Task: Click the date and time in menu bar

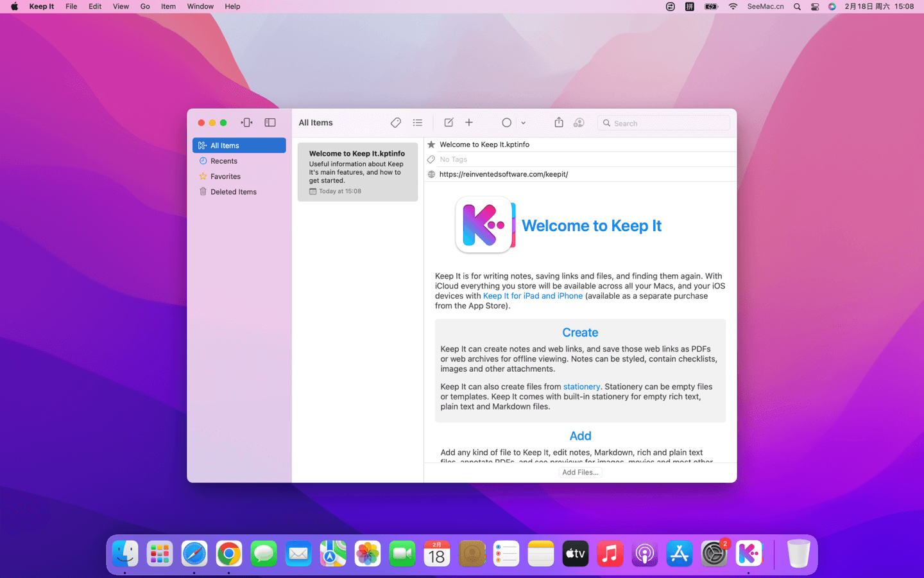Action: click(x=879, y=6)
